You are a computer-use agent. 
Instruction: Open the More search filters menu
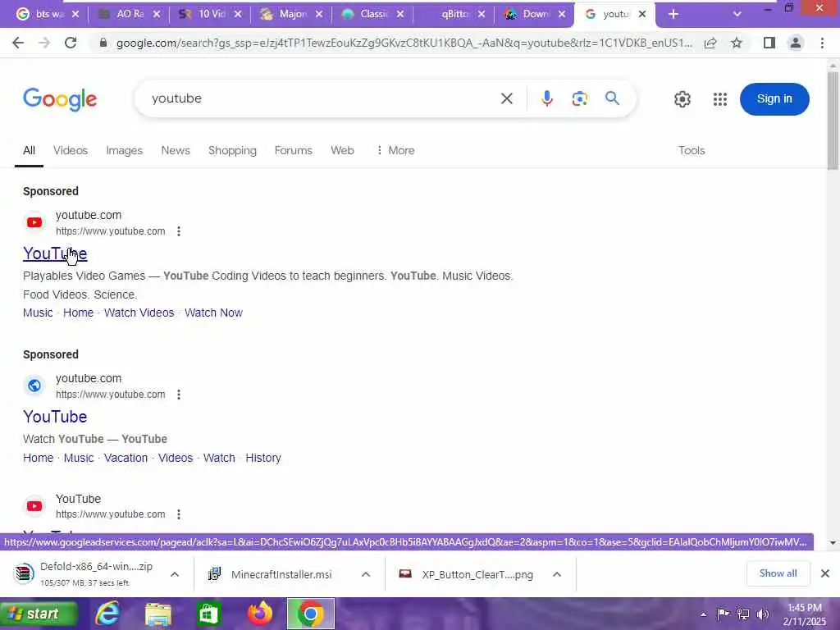pyautogui.click(x=395, y=151)
